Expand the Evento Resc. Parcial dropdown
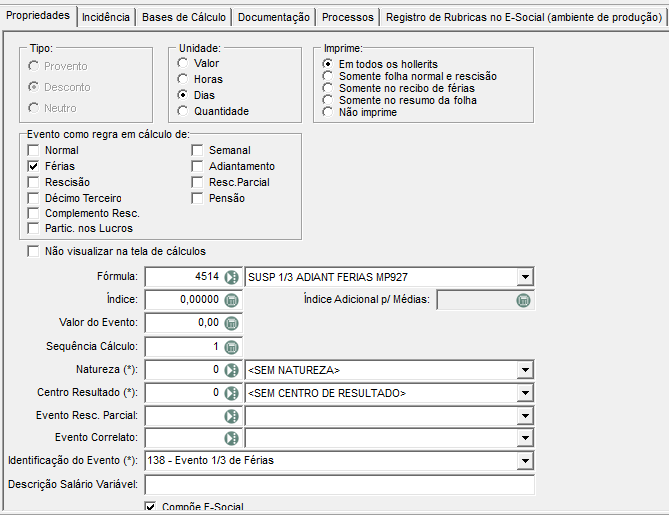669x515 pixels. 525,416
